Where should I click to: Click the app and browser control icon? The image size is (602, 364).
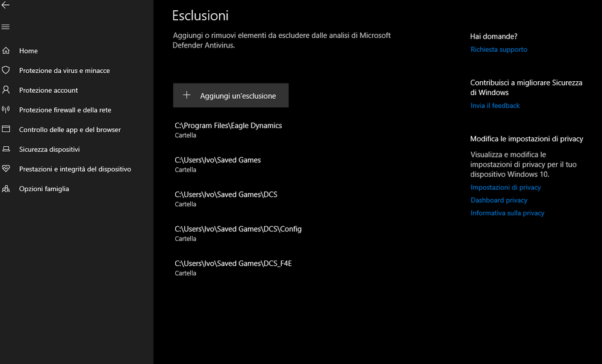click(x=6, y=129)
